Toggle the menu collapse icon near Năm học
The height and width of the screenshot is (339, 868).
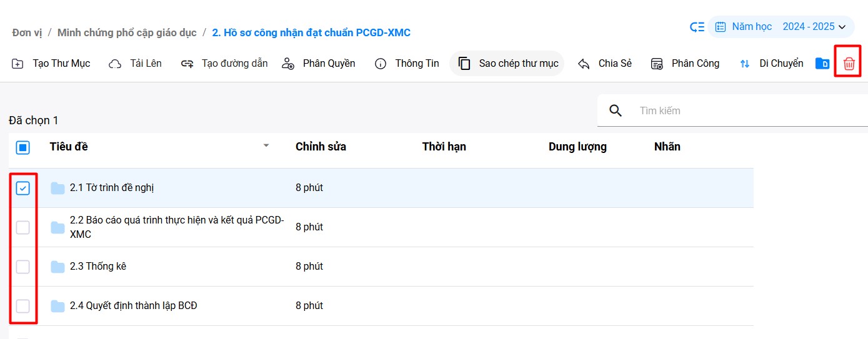[697, 27]
